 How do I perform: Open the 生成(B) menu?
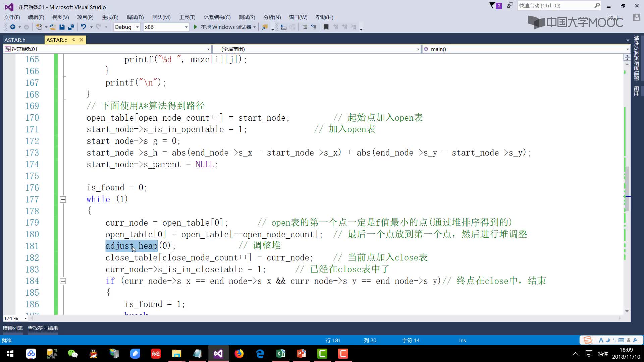click(110, 17)
